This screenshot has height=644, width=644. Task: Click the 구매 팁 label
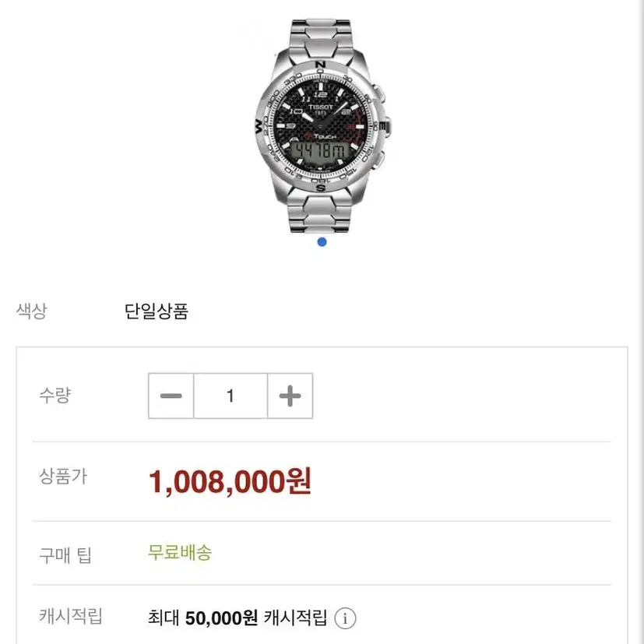point(65,555)
